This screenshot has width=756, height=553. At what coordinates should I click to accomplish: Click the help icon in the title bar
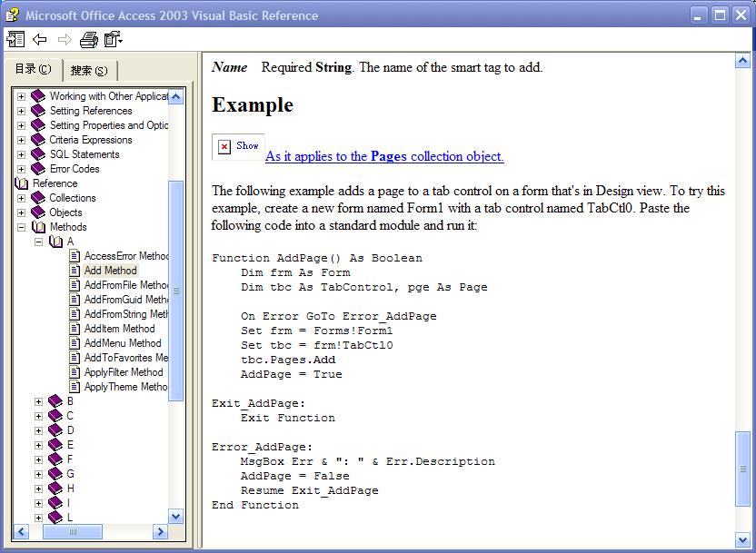[x=13, y=15]
